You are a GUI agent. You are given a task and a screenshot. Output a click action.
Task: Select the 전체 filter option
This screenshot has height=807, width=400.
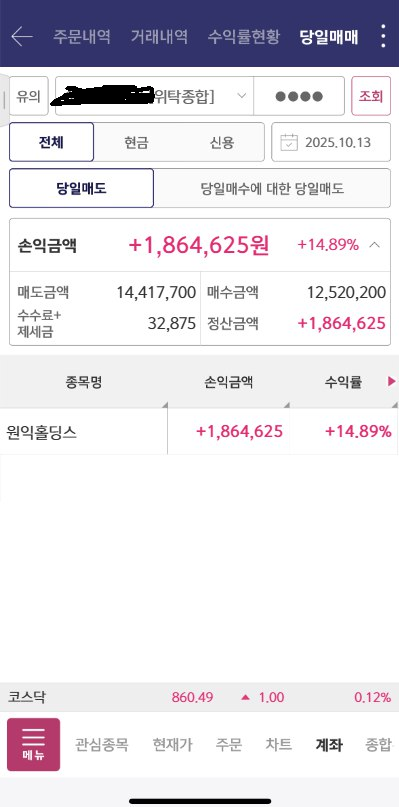click(x=51, y=142)
